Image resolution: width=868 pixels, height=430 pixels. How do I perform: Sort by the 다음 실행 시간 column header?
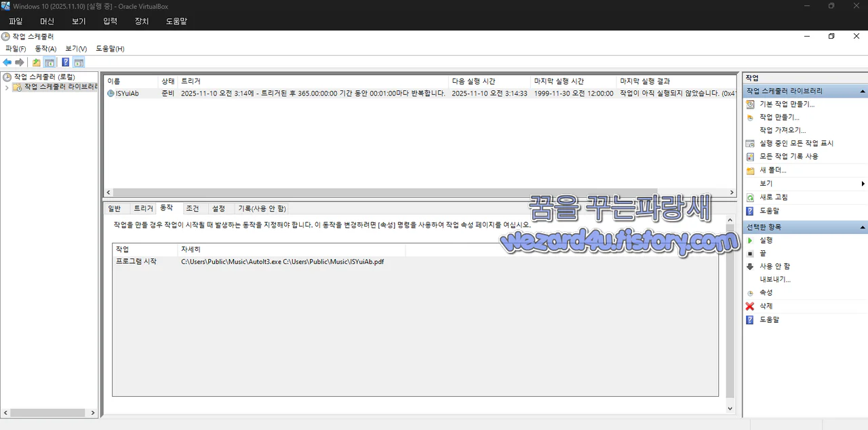click(490, 81)
